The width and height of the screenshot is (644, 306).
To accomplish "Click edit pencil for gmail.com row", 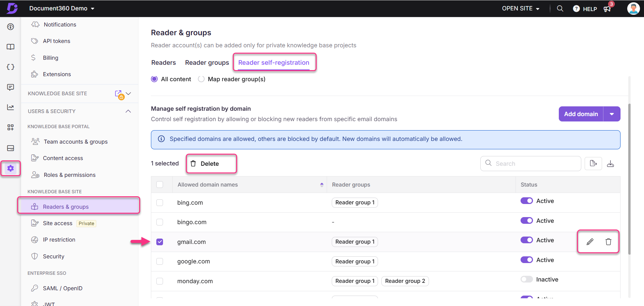I will pos(590,242).
